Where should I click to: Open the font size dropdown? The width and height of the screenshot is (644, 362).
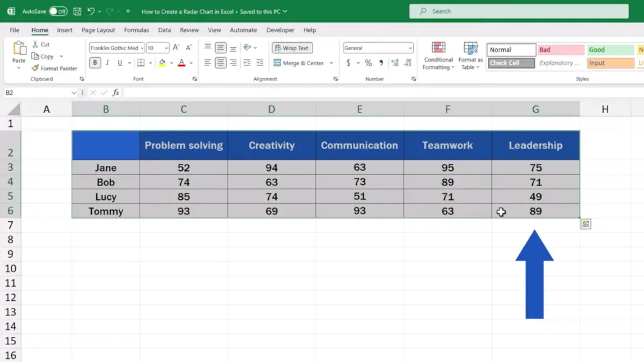tap(166, 48)
